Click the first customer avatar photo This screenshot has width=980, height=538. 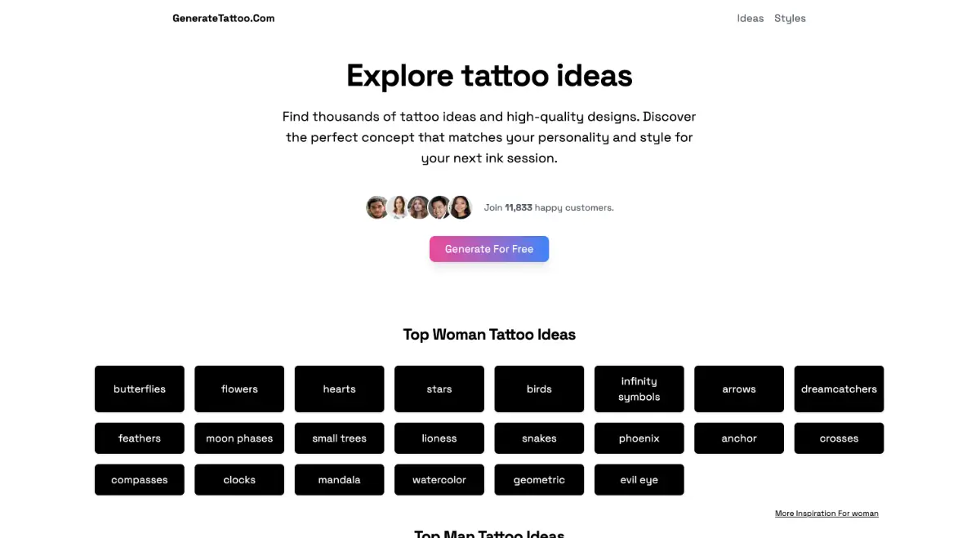377,207
